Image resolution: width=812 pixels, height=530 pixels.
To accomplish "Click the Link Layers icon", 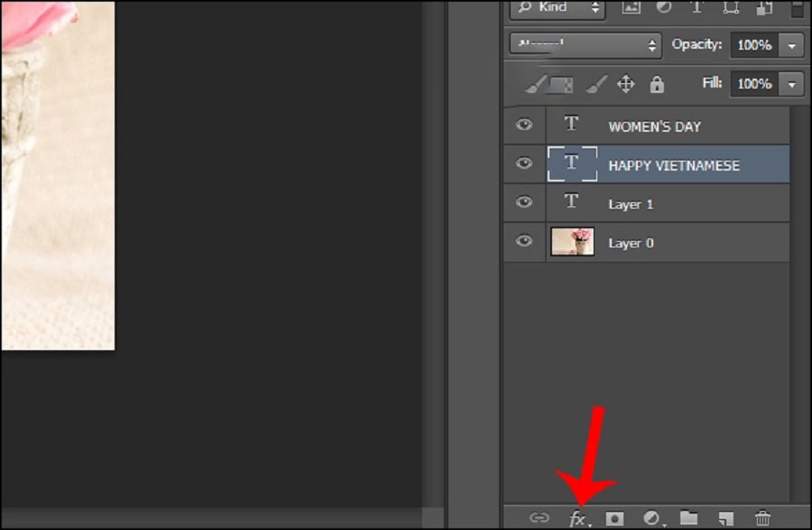I will click(x=539, y=518).
